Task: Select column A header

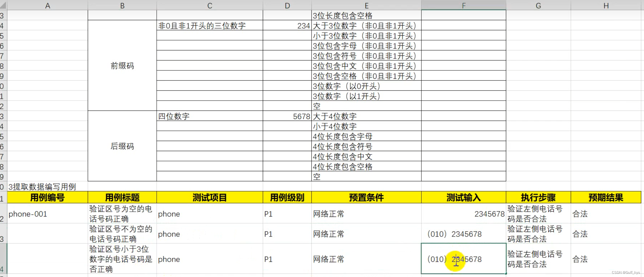Action: pos(48,5)
